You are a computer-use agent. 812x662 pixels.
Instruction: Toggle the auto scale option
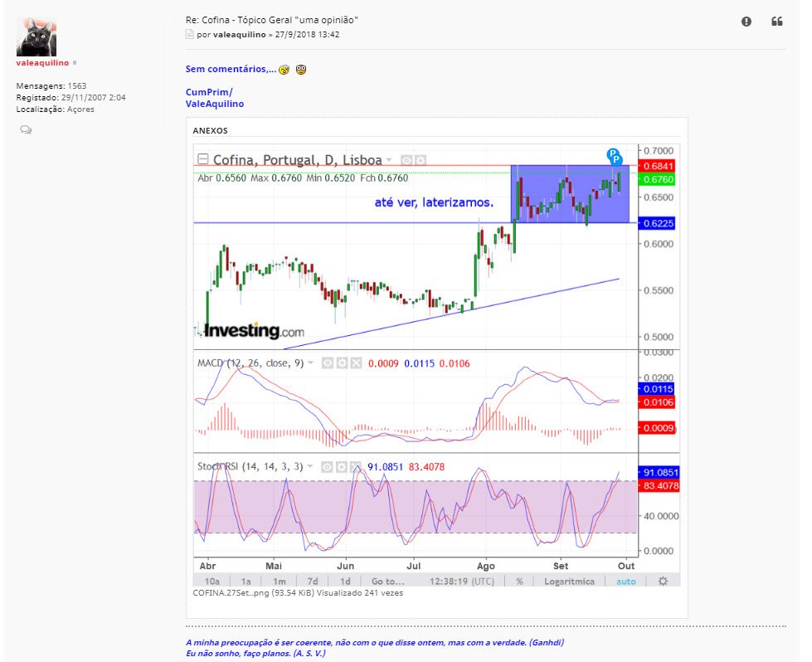tap(626, 582)
